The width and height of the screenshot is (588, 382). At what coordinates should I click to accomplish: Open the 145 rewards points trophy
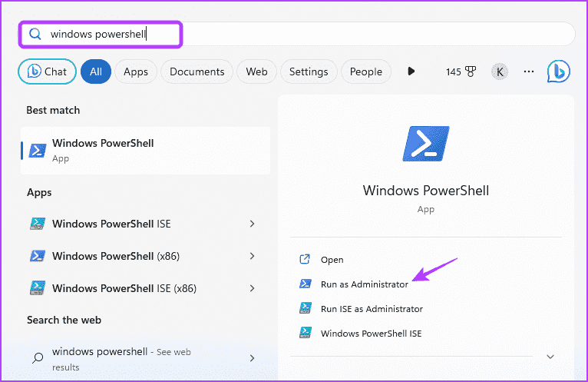click(x=461, y=71)
